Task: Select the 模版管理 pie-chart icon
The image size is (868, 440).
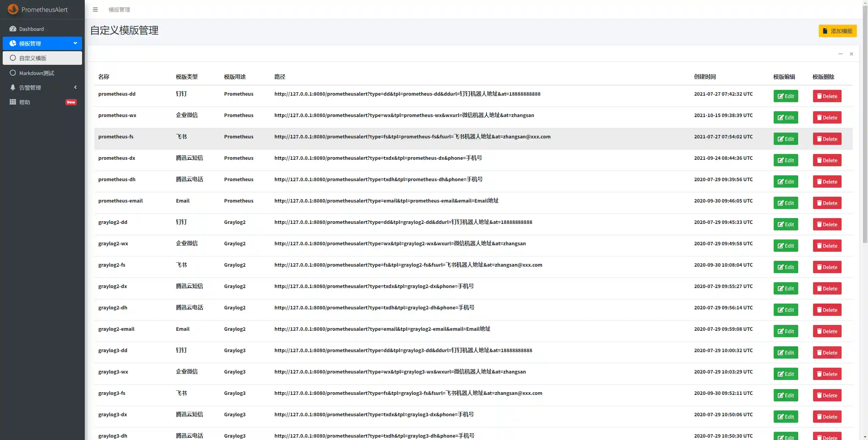Action: [x=13, y=43]
